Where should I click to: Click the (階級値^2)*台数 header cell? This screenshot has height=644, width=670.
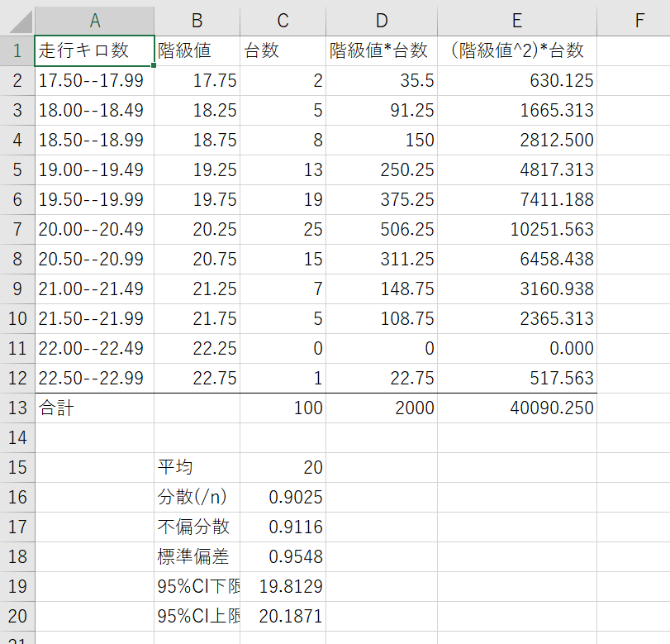pos(517,51)
